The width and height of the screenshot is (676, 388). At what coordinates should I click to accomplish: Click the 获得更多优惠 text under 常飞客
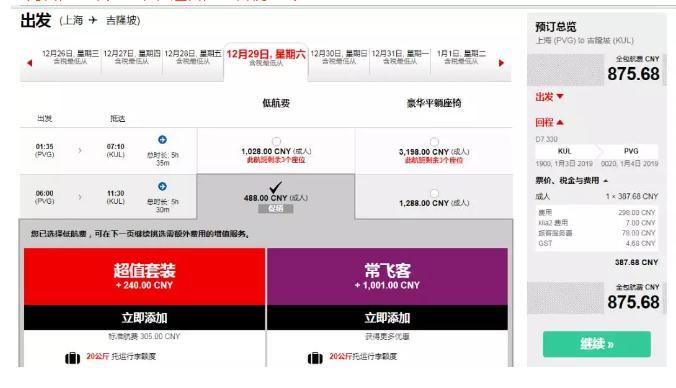(x=387, y=336)
